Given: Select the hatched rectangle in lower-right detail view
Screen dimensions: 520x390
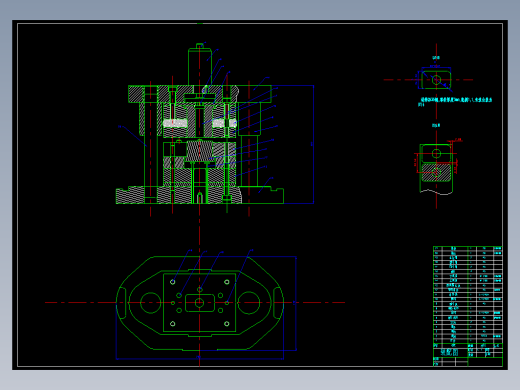Looking at the screenshot, I should [x=436, y=172].
